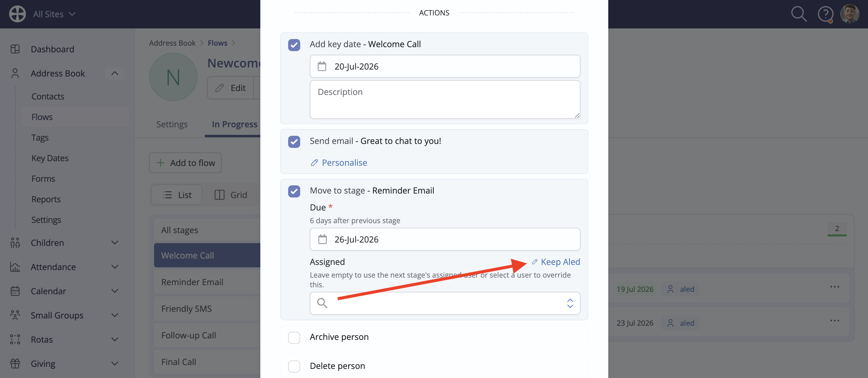
Task: Go to Contacts in the sidebar
Action: [47, 96]
